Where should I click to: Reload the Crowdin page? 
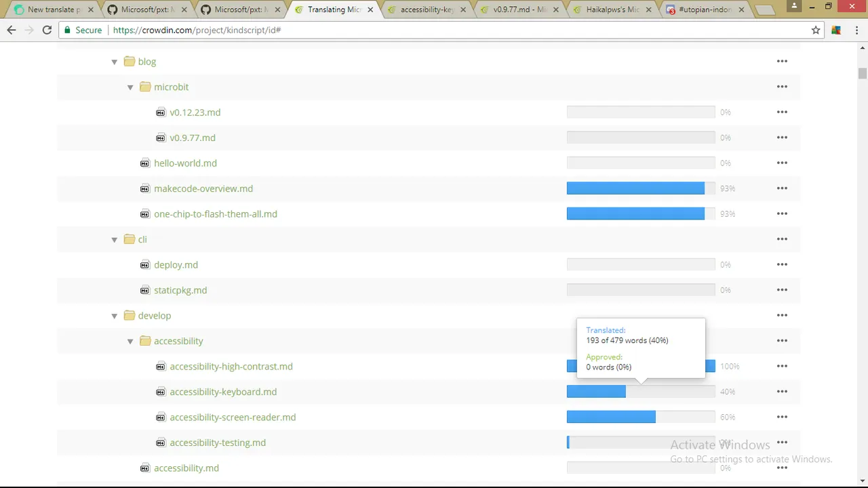pyautogui.click(x=47, y=30)
